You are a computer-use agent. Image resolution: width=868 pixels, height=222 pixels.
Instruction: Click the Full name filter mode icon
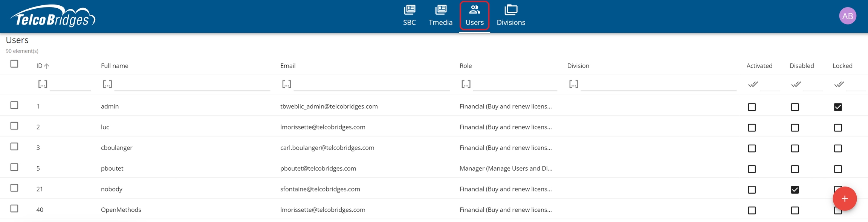point(107,84)
